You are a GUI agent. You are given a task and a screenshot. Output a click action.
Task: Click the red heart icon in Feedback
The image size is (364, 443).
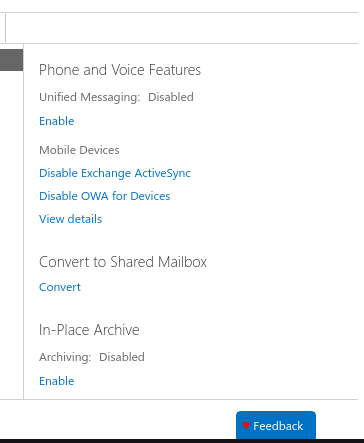point(246,425)
